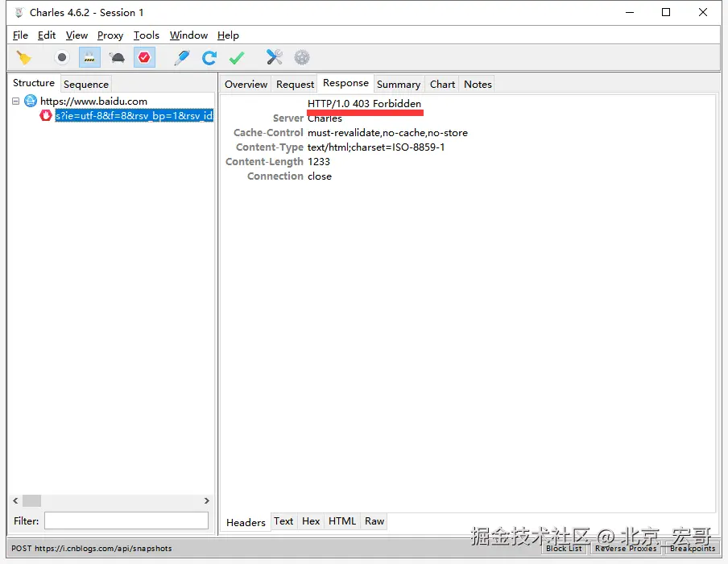728x564 pixels.
Task: Click the left arrow of horizontal scrollbar
Action: click(16, 501)
